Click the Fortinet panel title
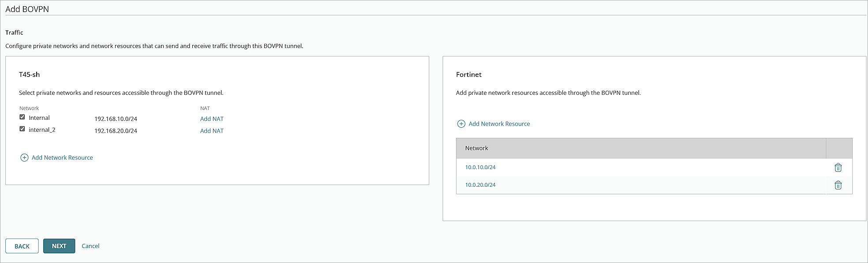 point(469,74)
